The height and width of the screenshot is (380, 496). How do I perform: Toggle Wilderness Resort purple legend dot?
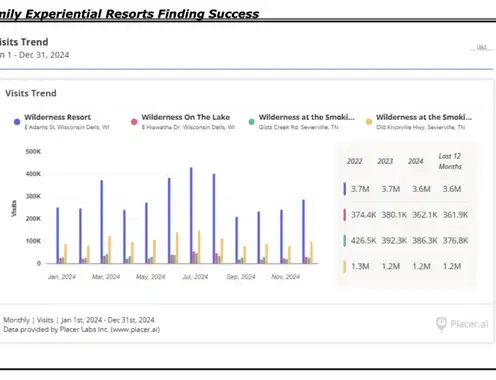tap(17, 122)
